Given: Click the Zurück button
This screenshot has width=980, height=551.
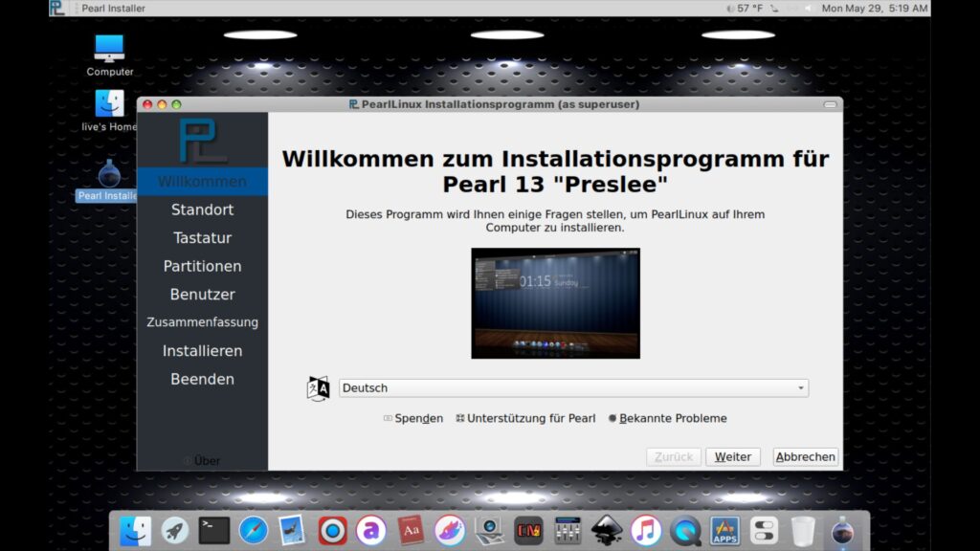Looking at the screenshot, I should click(673, 456).
